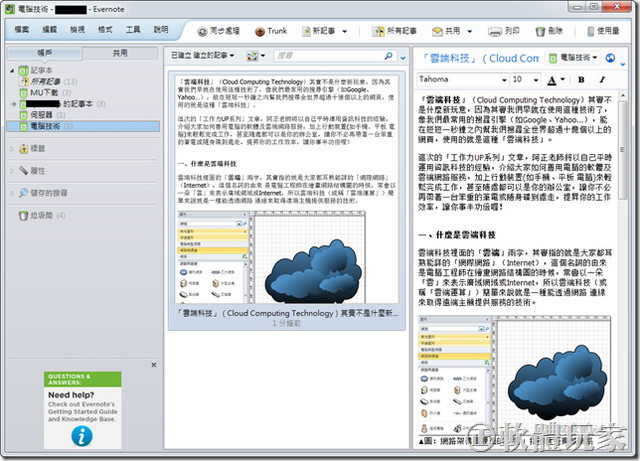Viewport: 640px width, 461px height.
Task: Click the share (共用) envelope icon
Action: 437,31
